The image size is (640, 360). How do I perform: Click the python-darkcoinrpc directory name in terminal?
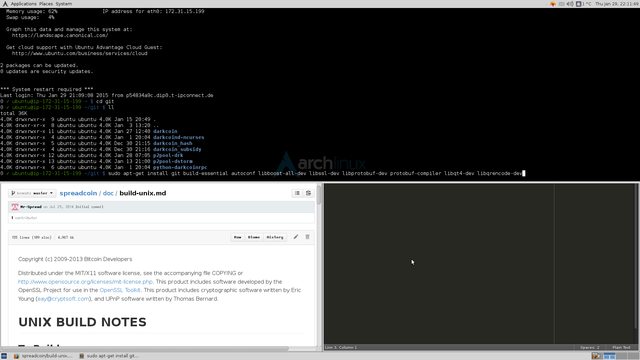180,167
